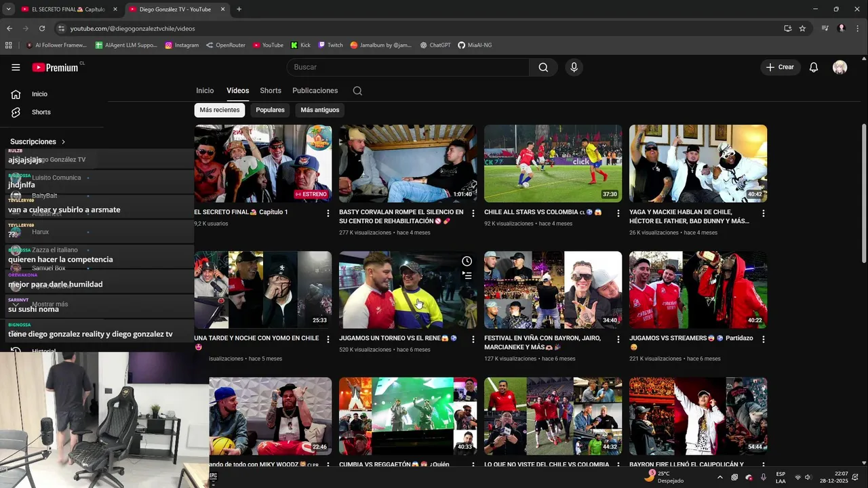Select the Más antiguos filter chip

(320, 110)
